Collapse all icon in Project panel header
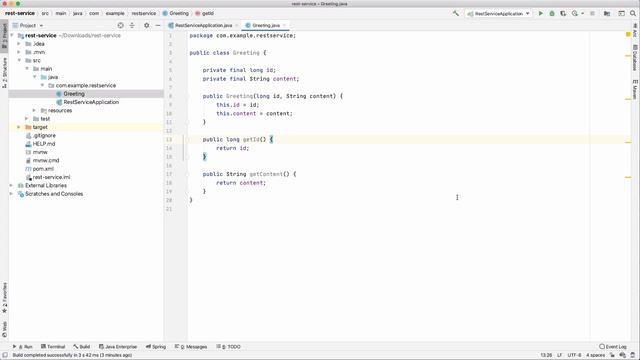 coord(132,25)
